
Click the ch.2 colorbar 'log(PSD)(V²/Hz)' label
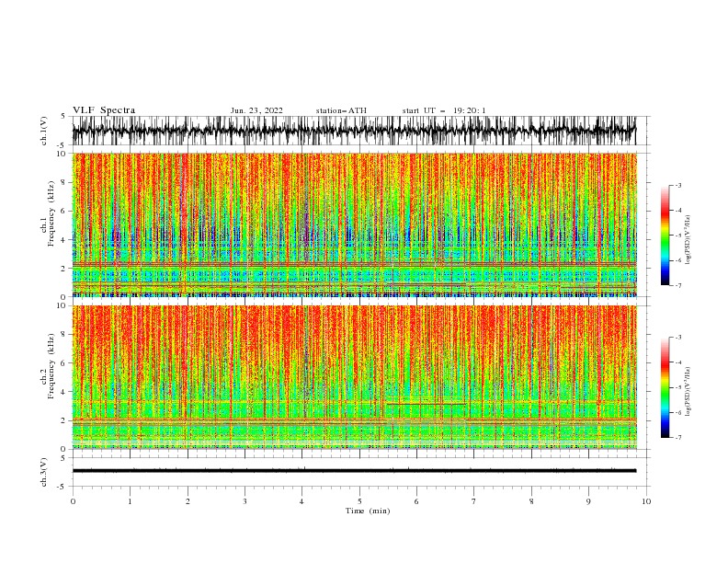pyautogui.click(x=688, y=392)
